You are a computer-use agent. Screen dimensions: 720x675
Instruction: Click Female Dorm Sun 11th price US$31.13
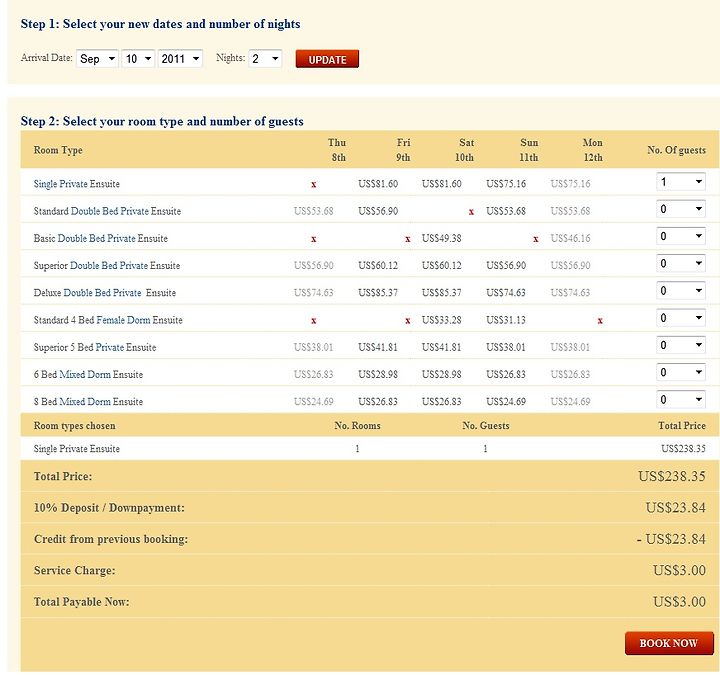[x=506, y=320]
